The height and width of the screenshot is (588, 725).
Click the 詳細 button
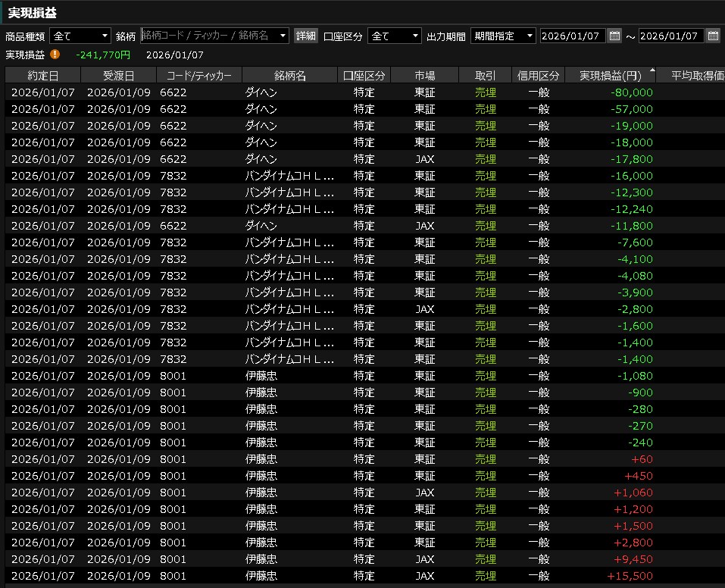click(x=305, y=36)
